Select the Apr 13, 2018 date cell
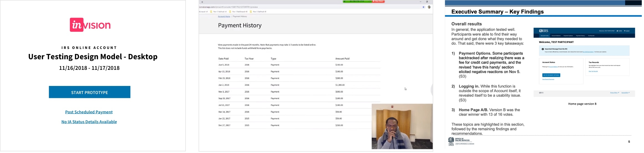 pyautogui.click(x=224, y=71)
